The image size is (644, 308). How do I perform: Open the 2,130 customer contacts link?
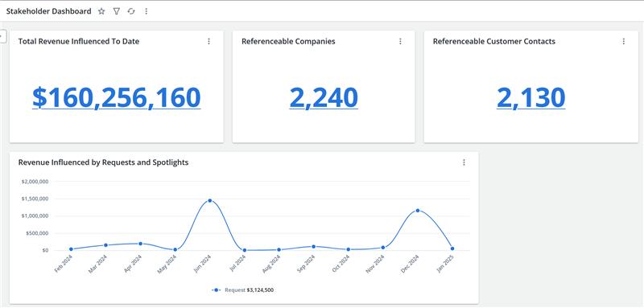[x=531, y=97]
